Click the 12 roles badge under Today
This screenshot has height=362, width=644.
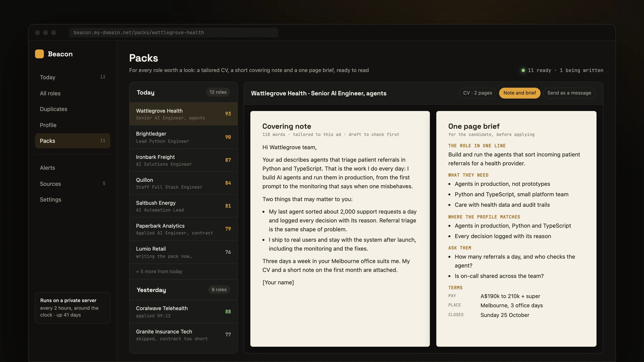[x=218, y=92]
